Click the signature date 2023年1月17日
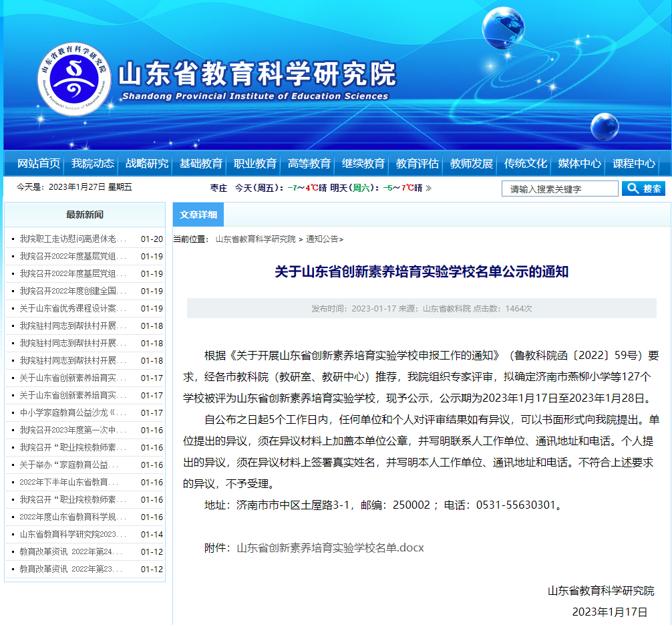672x625 pixels. (x=609, y=612)
